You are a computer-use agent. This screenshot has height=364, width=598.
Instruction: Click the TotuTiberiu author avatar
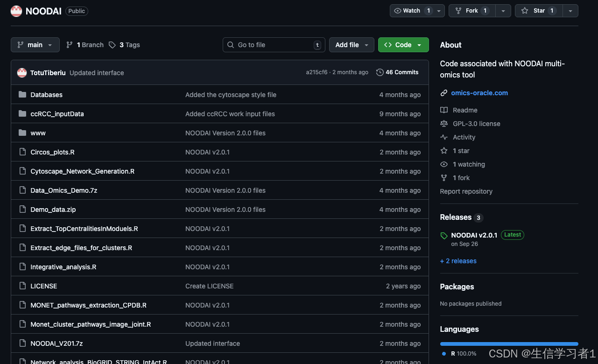click(22, 73)
